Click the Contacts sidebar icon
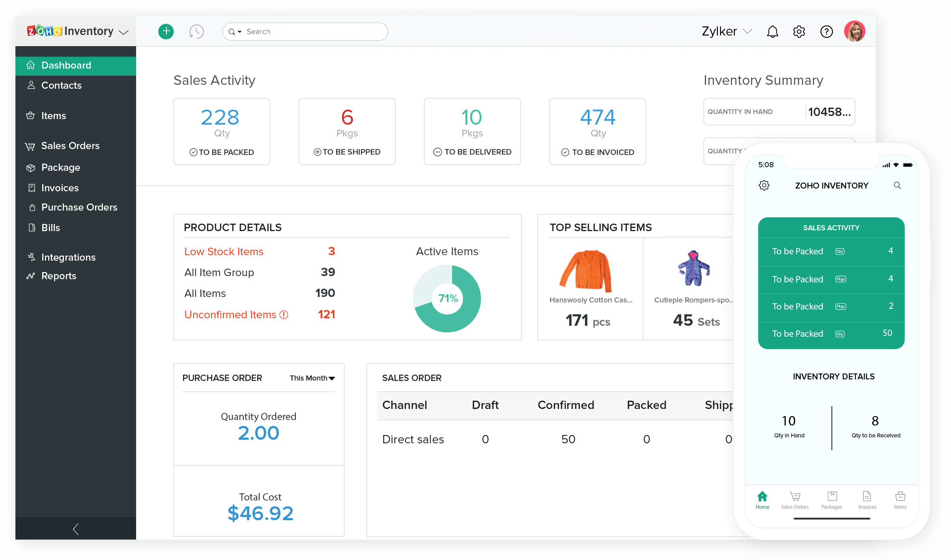 32,85
